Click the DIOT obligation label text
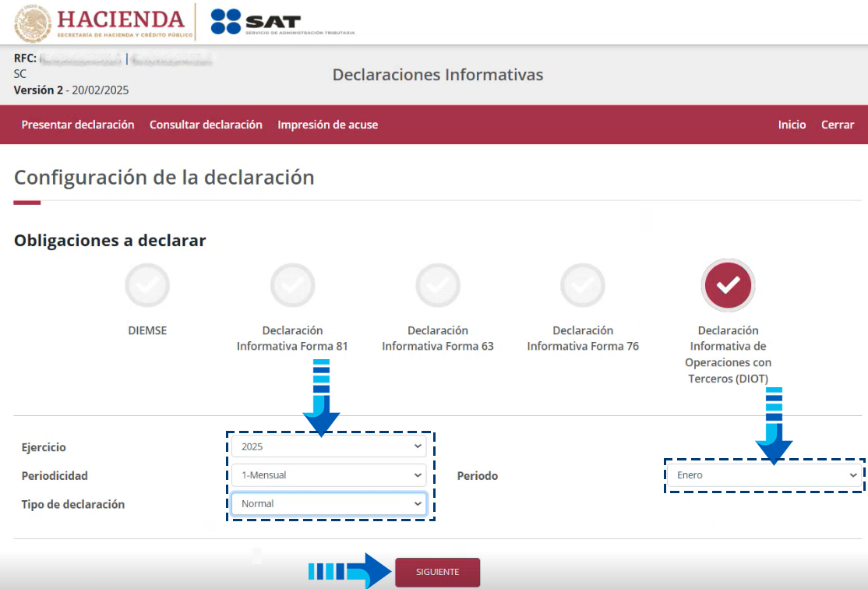This screenshot has height=589, width=868. coord(728,354)
